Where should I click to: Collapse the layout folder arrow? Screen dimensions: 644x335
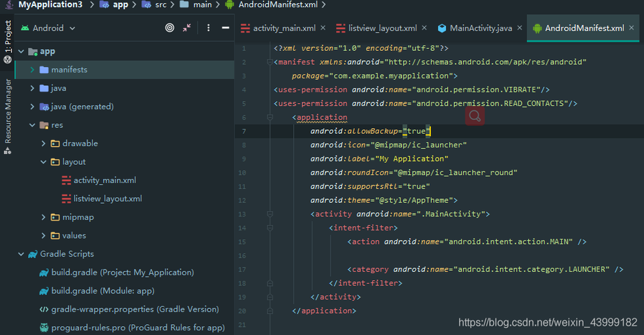coord(43,162)
